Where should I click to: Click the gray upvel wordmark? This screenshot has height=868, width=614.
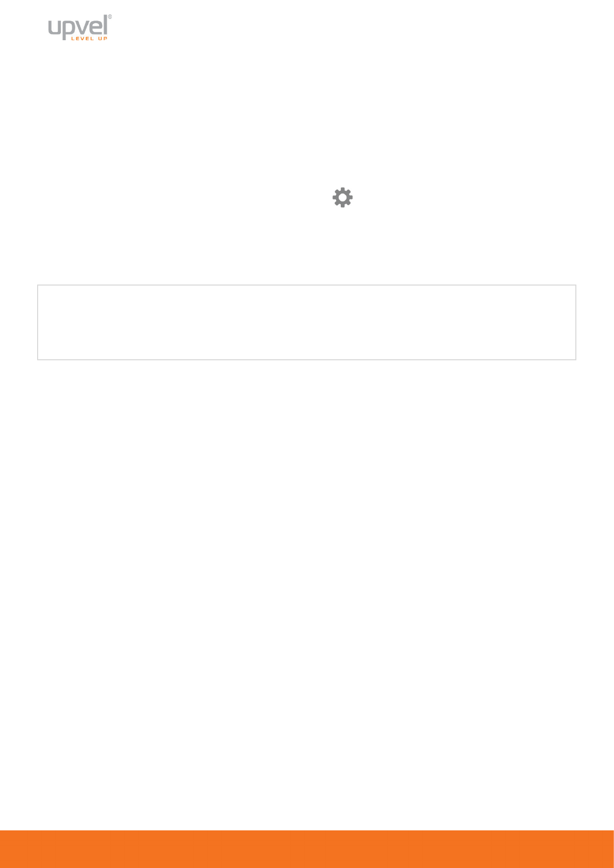pyautogui.click(x=78, y=27)
